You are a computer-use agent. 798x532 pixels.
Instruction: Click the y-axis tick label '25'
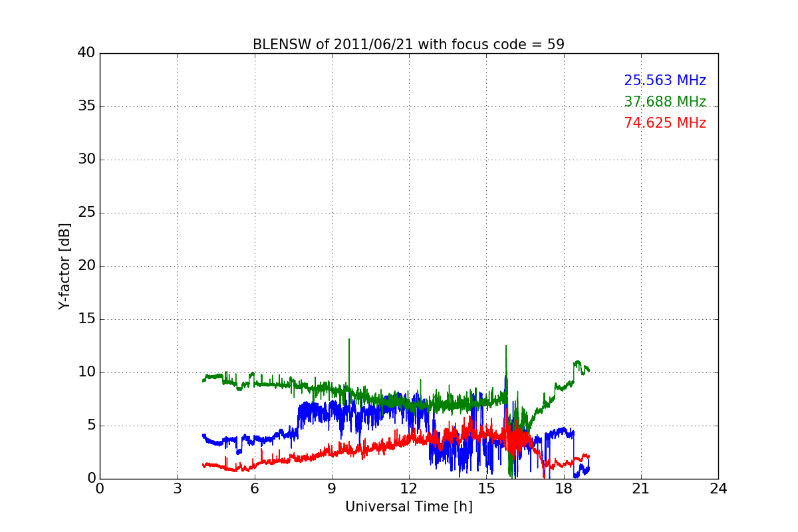pyautogui.click(x=86, y=213)
